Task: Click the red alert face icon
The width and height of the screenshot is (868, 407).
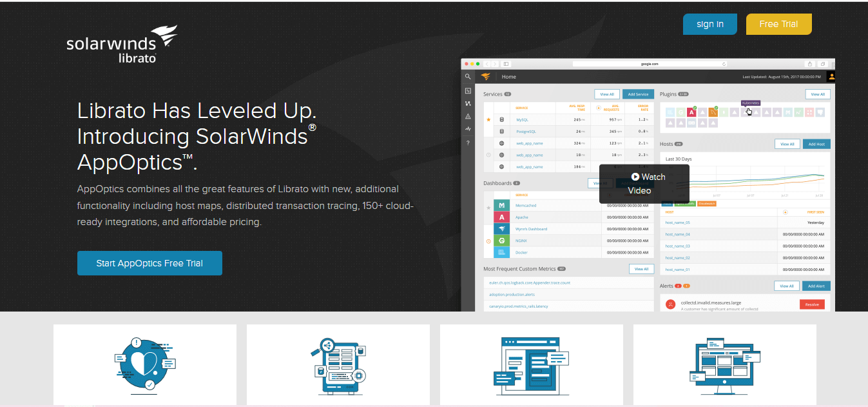Action: click(x=670, y=304)
